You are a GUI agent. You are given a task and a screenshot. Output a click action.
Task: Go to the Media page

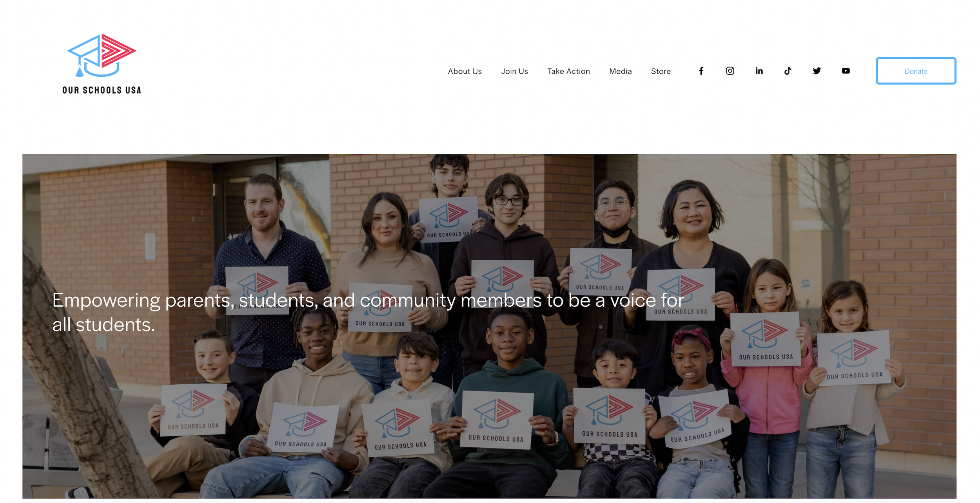point(620,71)
